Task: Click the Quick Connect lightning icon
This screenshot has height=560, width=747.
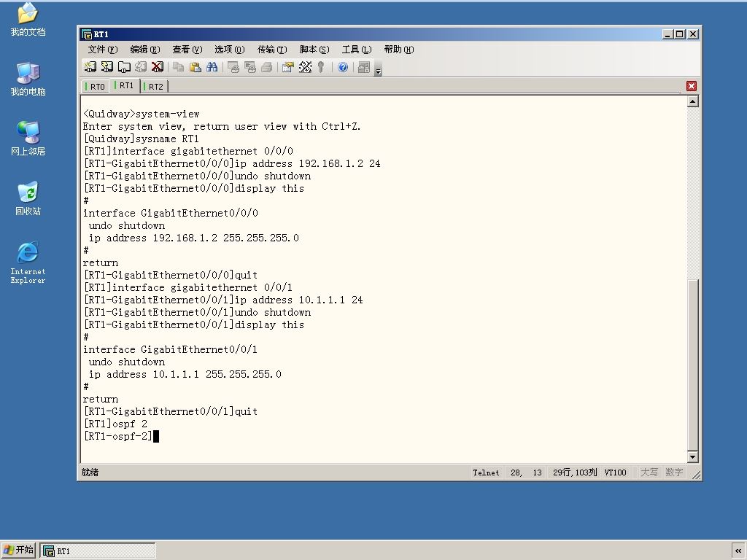Action: [107, 67]
